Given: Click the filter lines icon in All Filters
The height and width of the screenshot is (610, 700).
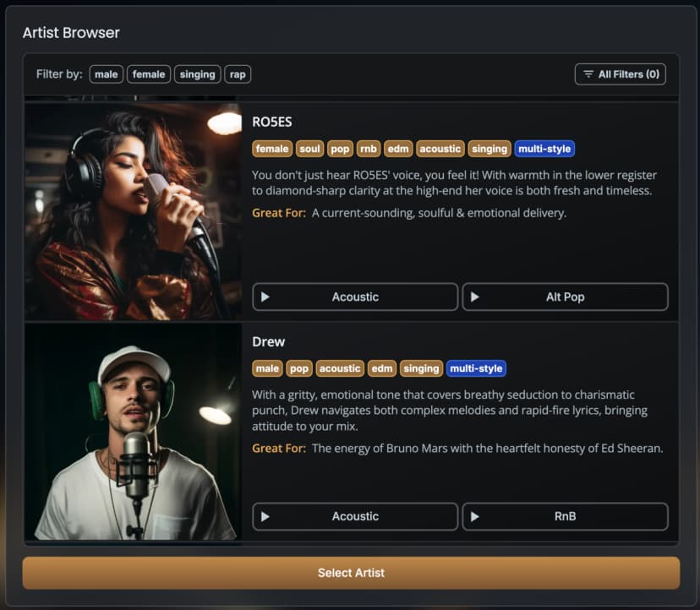Looking at the screenshot, I should (x=588, y=74).
